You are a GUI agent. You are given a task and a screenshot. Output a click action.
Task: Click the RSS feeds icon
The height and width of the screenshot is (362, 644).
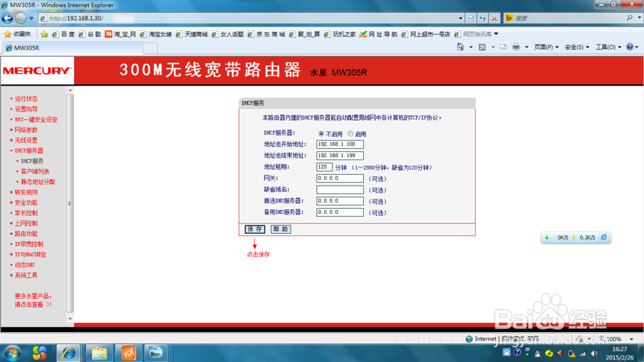click(x=482, y=47)
